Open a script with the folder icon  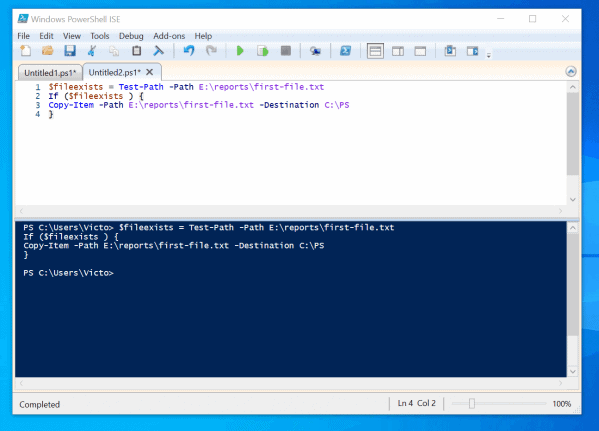48,51
